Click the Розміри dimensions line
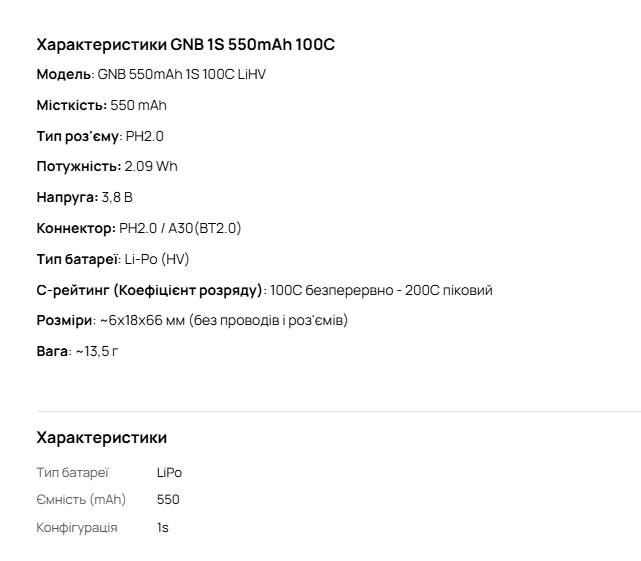The width and height of the screenshot is (641, 561). coord(192,320)
